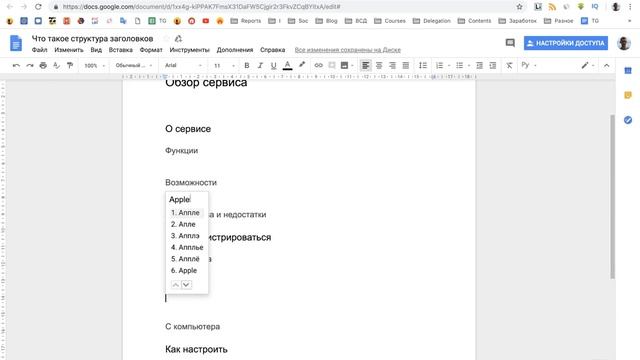The width and height of the screenshot is (640, 360).
Task: Open the account avatar in Docs header
Action: 624,43
